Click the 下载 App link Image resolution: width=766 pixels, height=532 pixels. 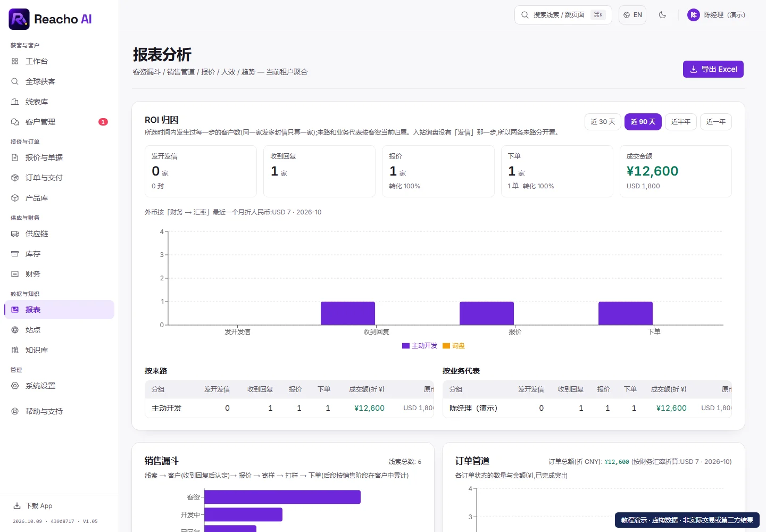(33, 506)
